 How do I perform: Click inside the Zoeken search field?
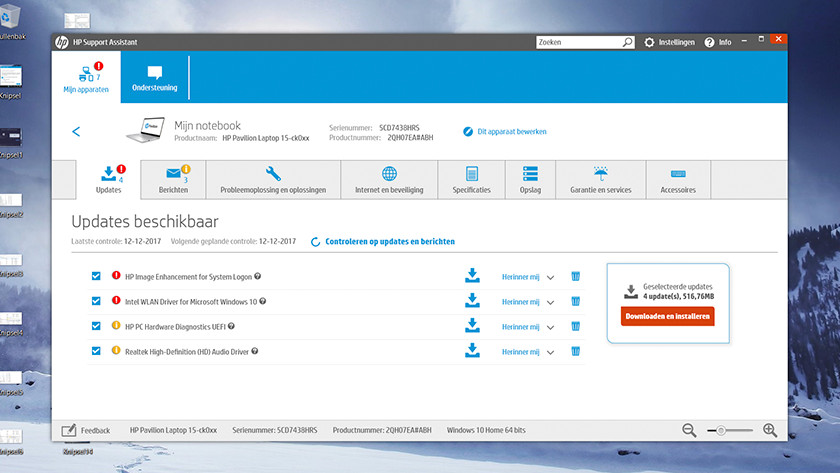click(x=579, y=42)
